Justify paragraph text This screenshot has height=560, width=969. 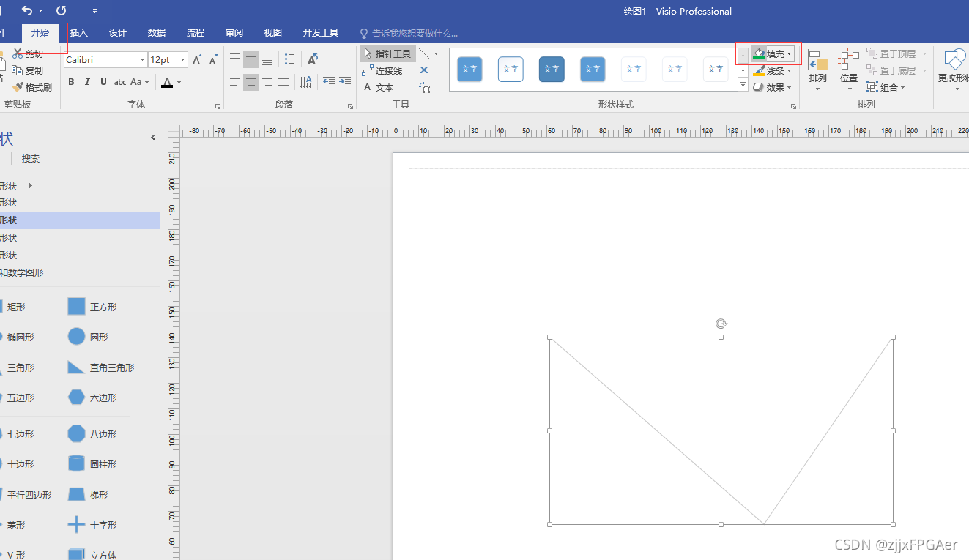pos(283,82)
